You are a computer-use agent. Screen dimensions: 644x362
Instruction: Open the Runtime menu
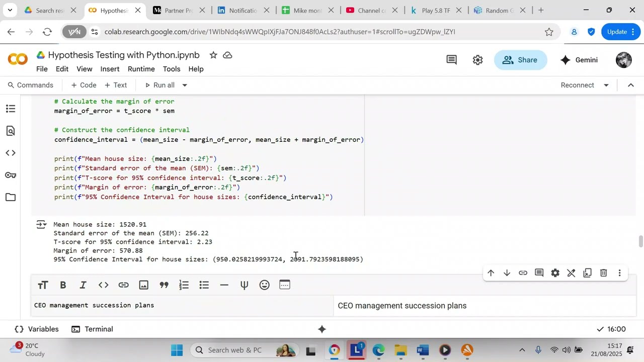click(141, 69)
